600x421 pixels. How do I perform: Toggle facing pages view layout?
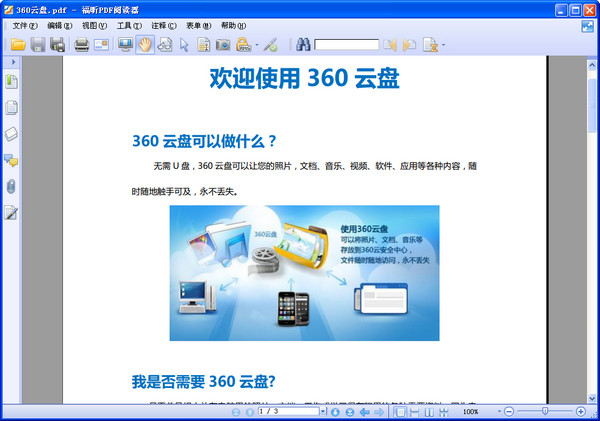429,412
